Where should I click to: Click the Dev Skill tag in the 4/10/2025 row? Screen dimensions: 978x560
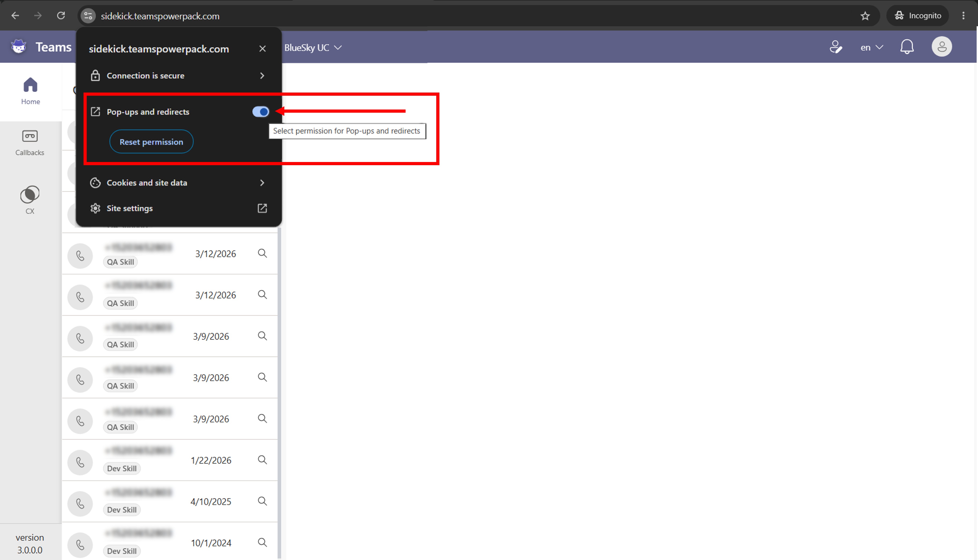tap(122, 510)
